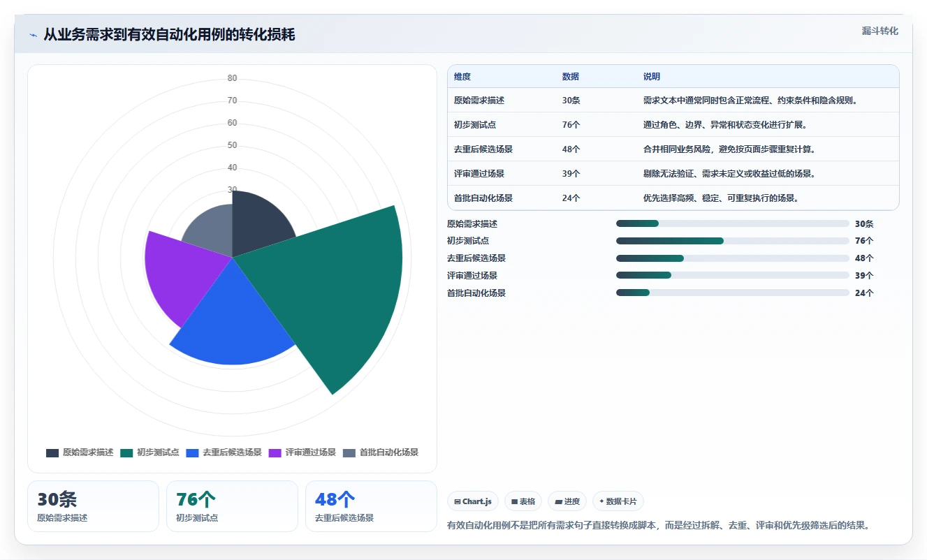Image resolution: width=927 pixels, height=560 pixels.
Task: Click the Chart.js tag
Action: click(473, 501)
